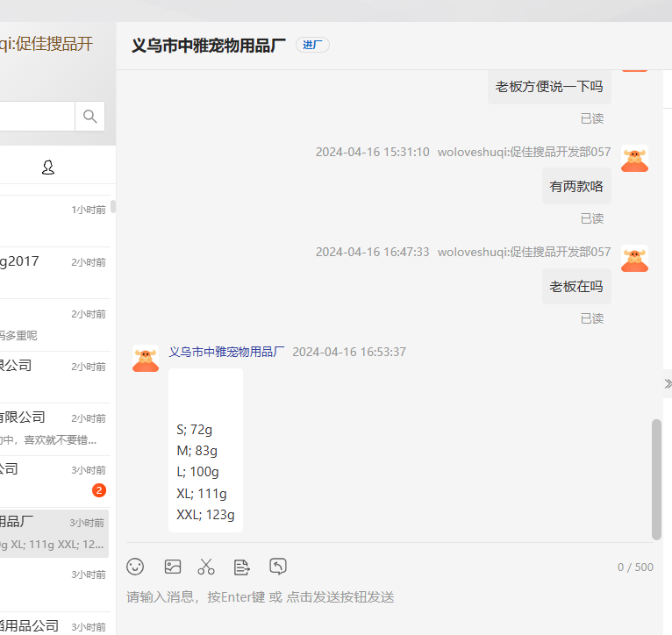Open the quick phrases document icon

[242, 567]
